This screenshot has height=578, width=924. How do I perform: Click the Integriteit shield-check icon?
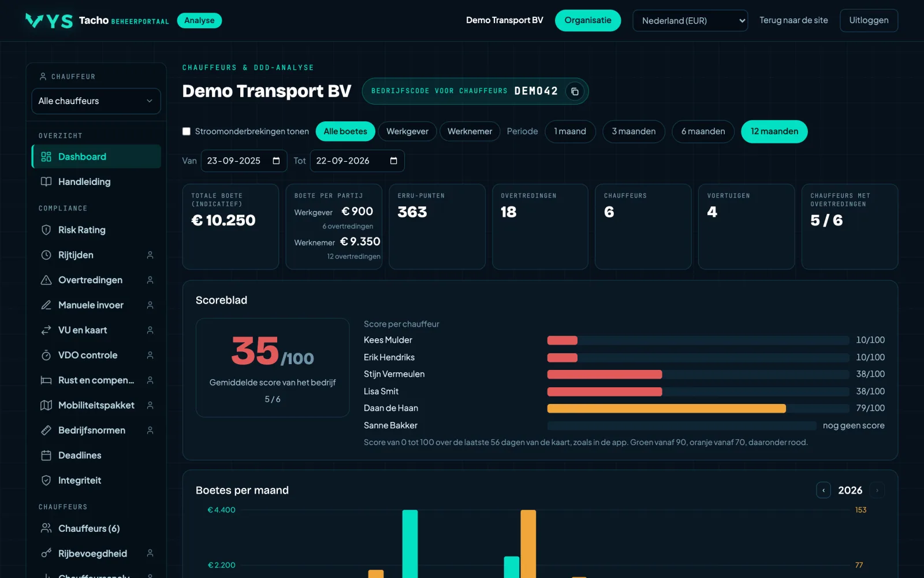(x=46, y=480)
